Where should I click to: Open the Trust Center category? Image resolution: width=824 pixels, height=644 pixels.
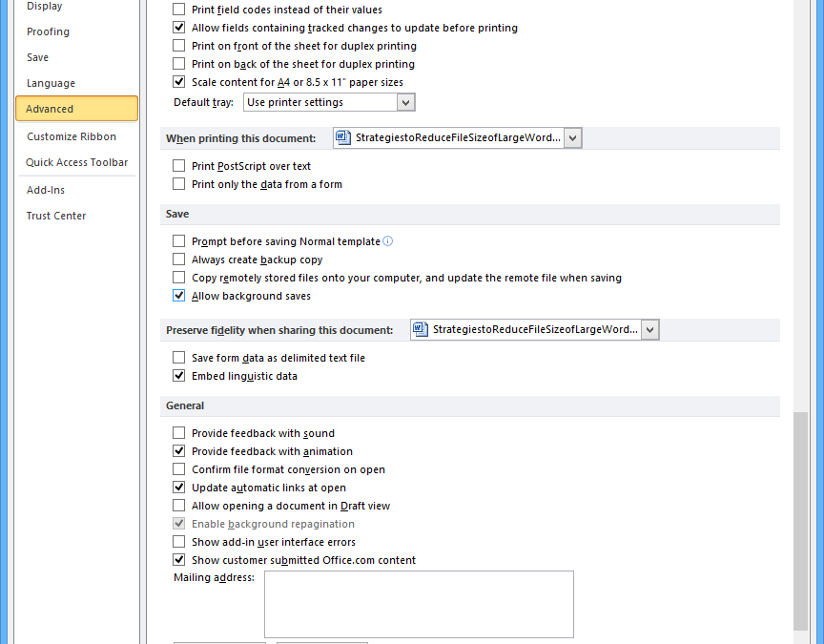point(56,216)
